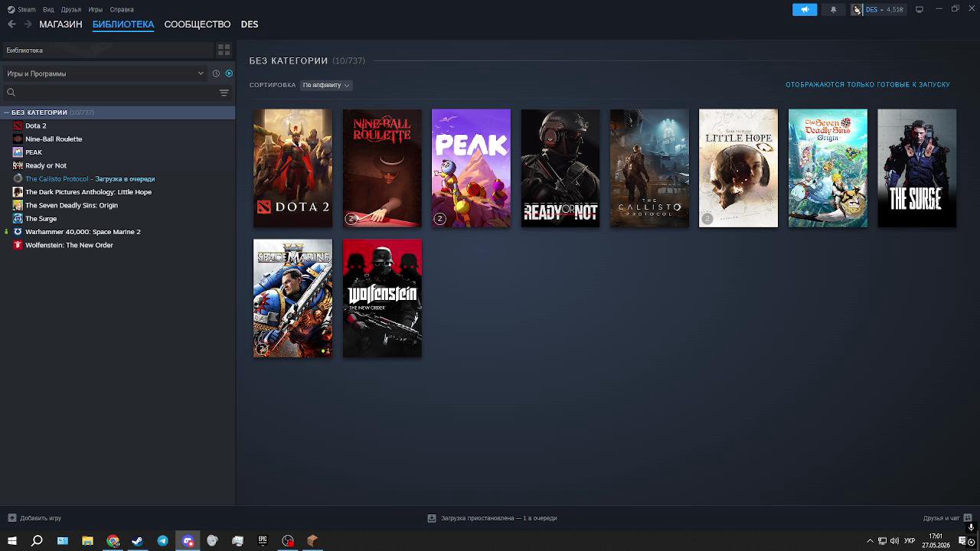Screen dimensions: 980x551
Task: Toggle the collections grid view button
Action: click(224, 50)
